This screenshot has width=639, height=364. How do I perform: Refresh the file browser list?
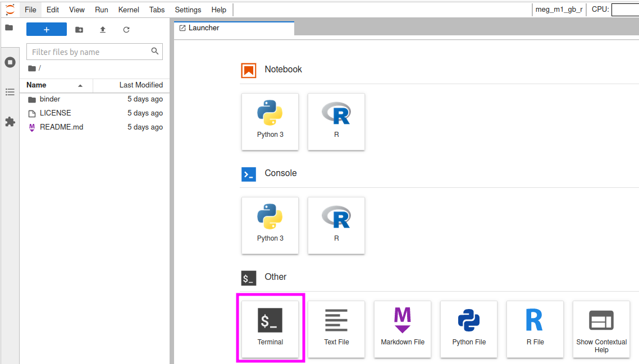coord(126,30)
